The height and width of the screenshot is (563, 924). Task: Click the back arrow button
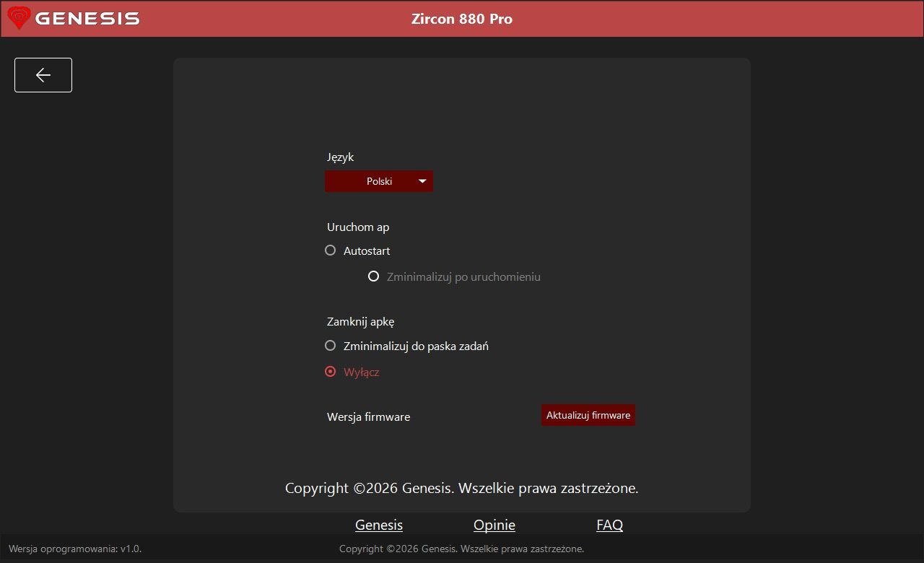tap(43, 75)
